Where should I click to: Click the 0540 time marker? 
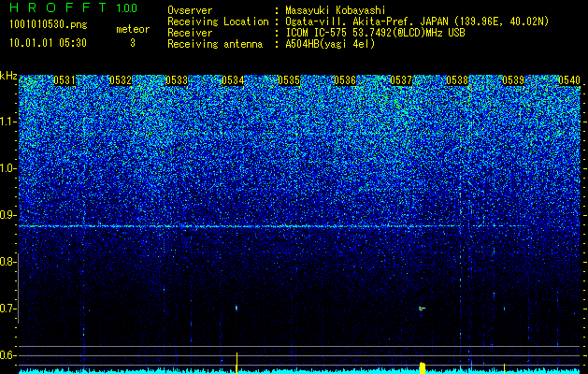tap(569, 80)
